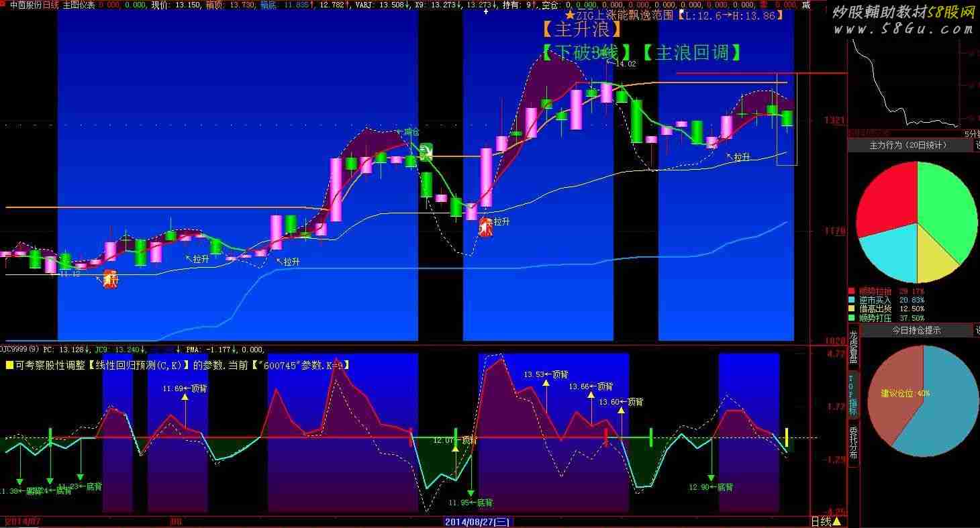Image resolution: width=980 pixels, height=528 pixels.
Task: Click the settings button beside 今日持仓提示 header
Action: (977, 330)
